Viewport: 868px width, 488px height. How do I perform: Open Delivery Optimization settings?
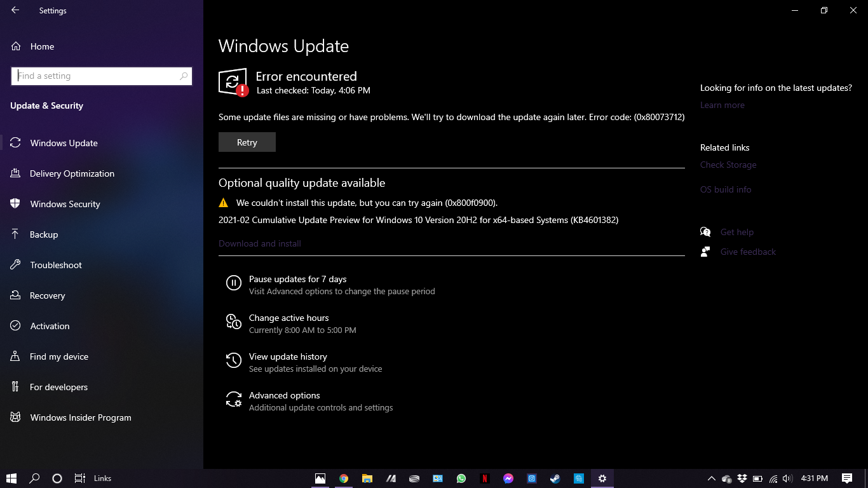tap(102, 173)
